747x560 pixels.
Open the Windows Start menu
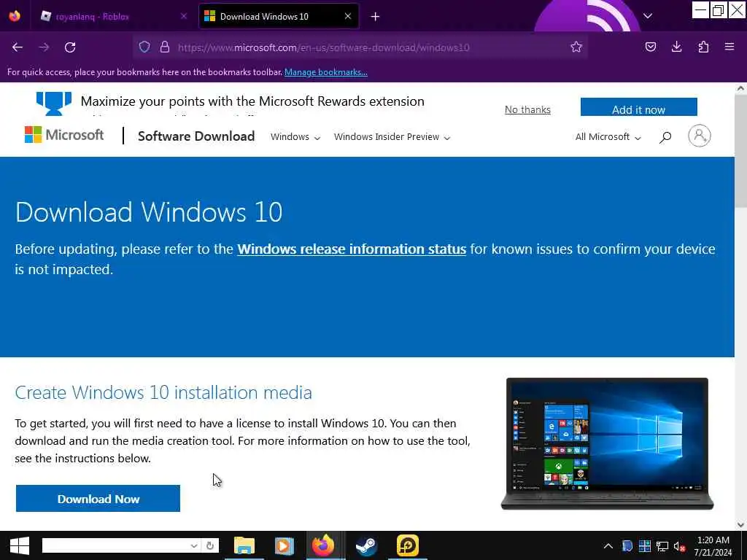[20, 545]
